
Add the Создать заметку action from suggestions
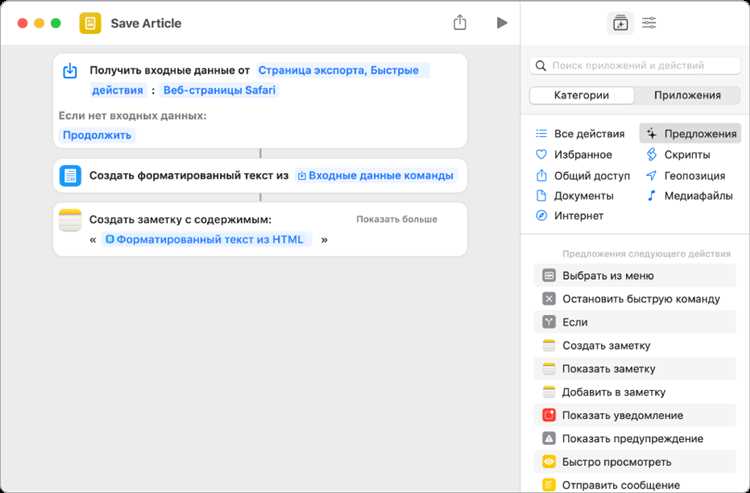(x=635, y=345)
